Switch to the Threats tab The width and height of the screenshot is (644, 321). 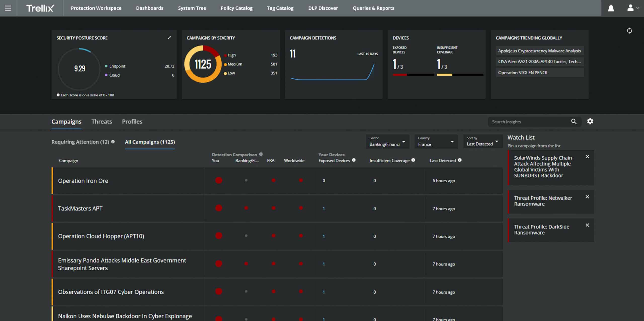tap(102, 122)
